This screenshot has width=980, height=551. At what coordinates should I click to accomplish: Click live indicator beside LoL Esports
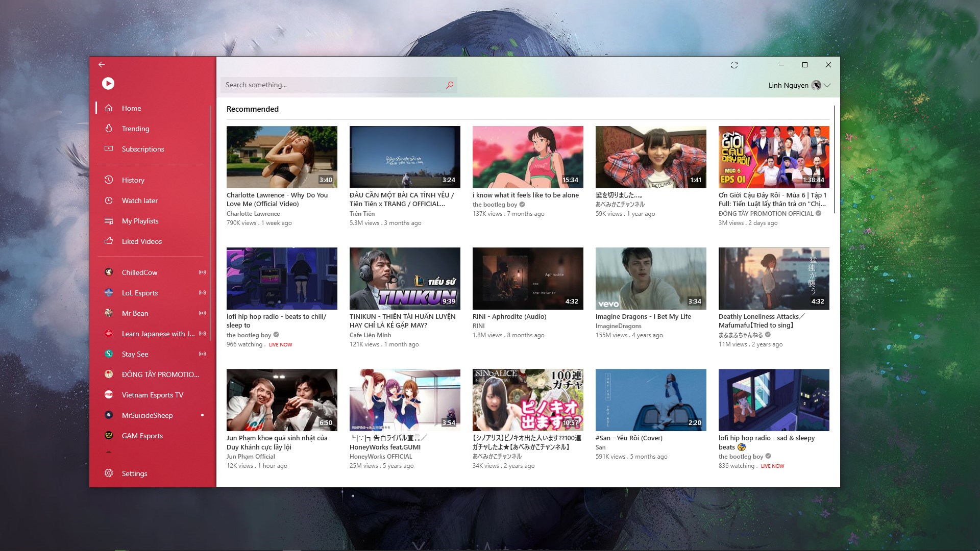pyautogui.click(x=202, y=293)
